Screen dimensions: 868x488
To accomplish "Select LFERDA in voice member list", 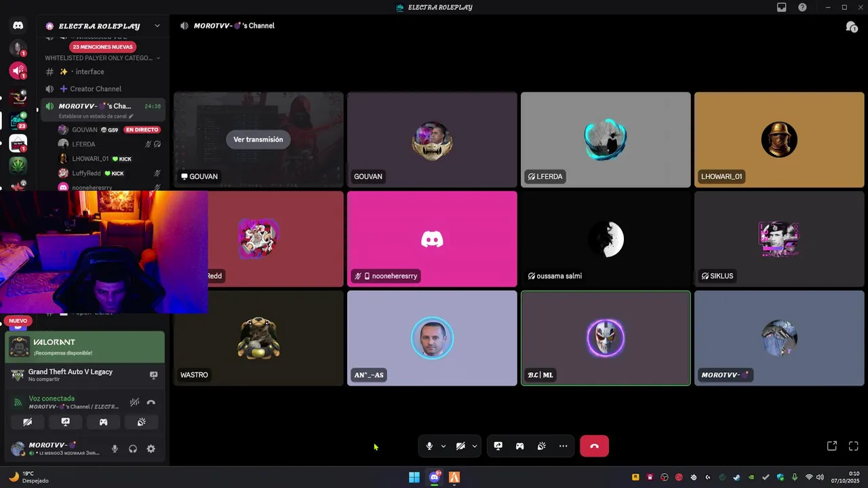I will coord(108,144).
